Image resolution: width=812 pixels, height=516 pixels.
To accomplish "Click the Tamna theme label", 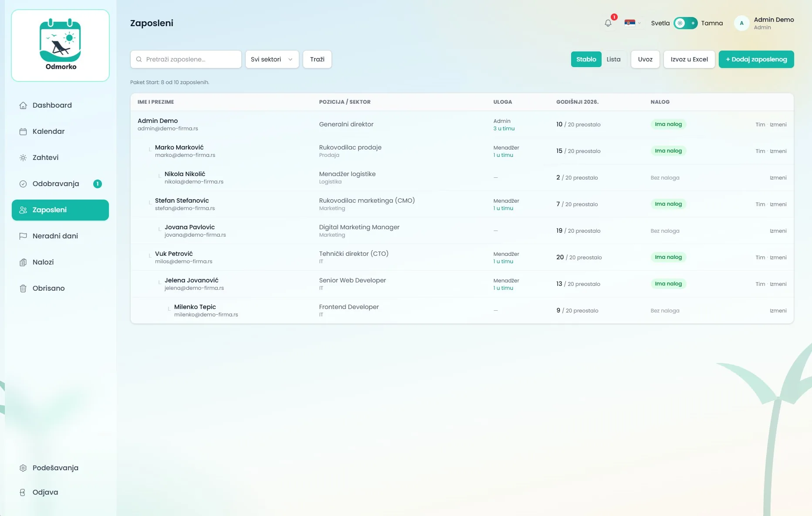I will coord(712,23).
